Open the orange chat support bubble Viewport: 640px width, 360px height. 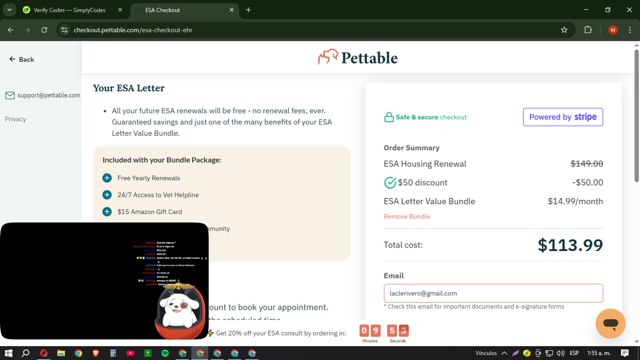(610, 324)
